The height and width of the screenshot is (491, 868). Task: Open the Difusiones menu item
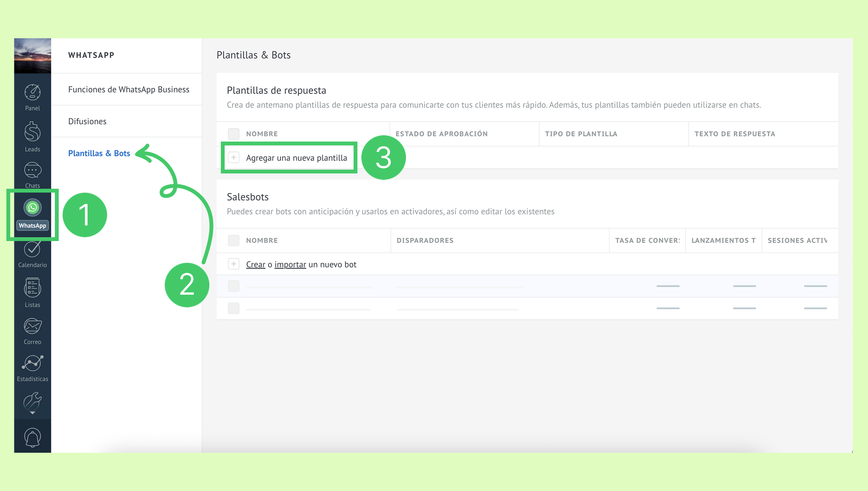coord(87,121)
